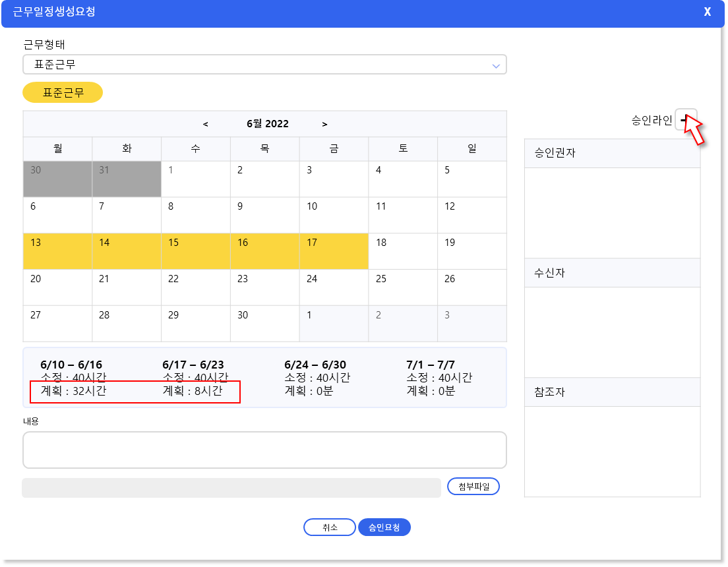728x567 pixels.
Task: Select June 27 on calendar
Action: point(57,324)
